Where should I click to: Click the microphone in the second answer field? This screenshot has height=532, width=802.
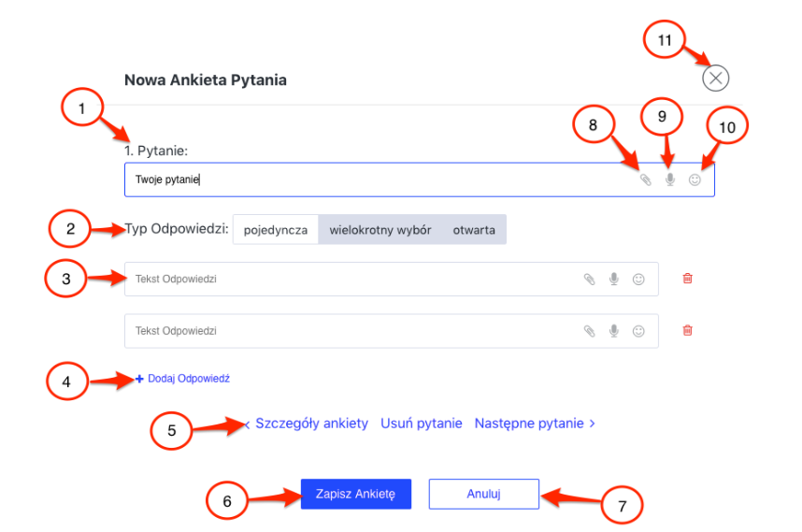click(x=614, y=331)
